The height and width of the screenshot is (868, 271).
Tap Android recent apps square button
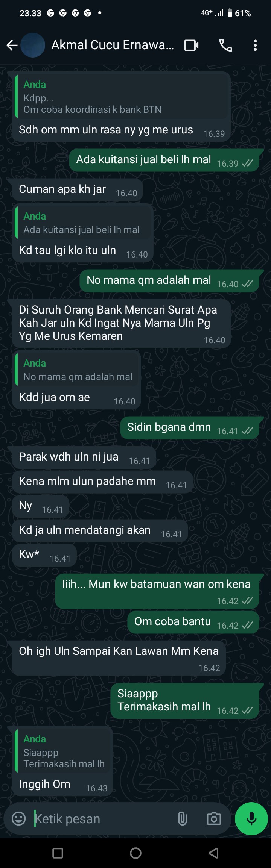click(58, 853)
